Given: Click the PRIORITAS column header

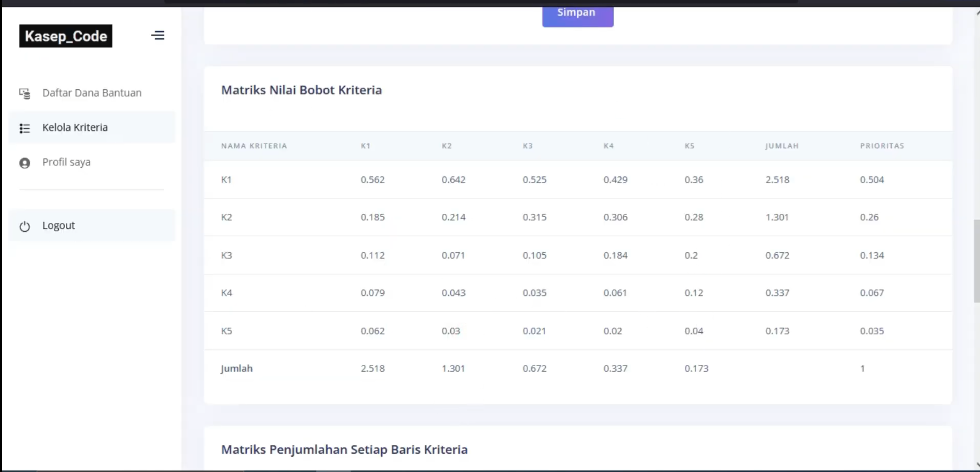Looking at the screenshot, I should coord(882,146).
